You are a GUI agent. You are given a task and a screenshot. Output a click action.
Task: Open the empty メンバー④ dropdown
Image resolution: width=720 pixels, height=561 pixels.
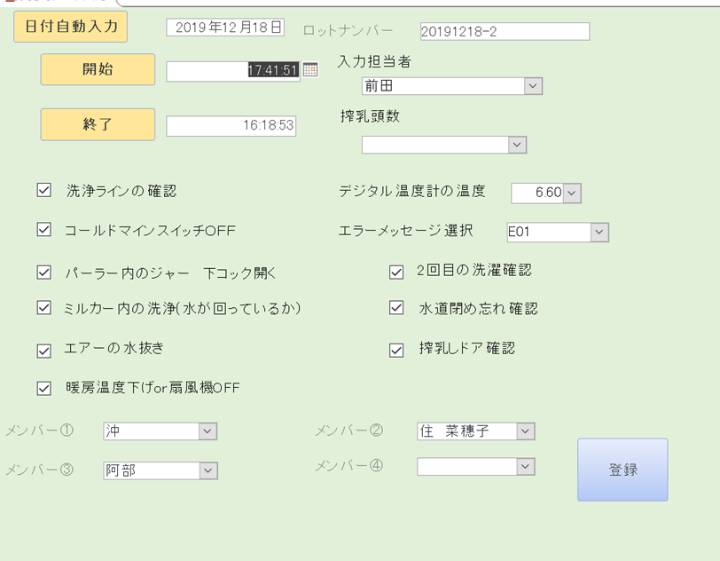coord(525,466)
